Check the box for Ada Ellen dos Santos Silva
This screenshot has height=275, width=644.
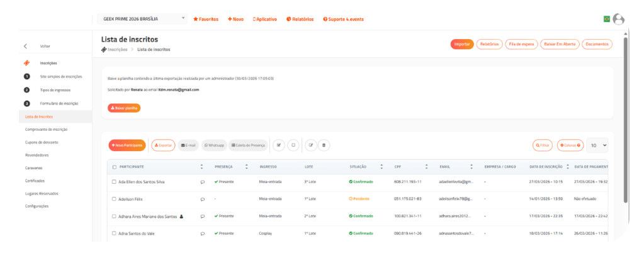click(x=114, y=182)
